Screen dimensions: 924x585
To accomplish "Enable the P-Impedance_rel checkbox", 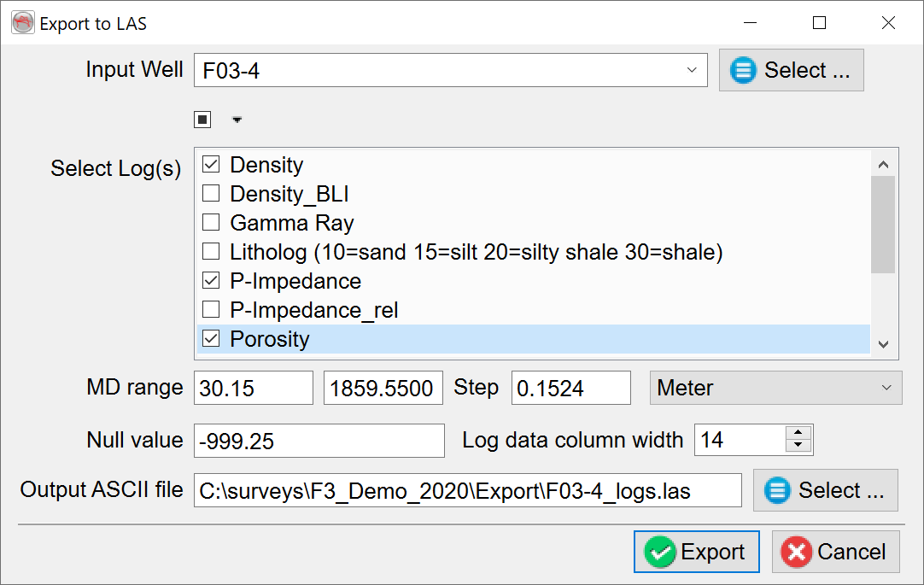I will 211,310.
